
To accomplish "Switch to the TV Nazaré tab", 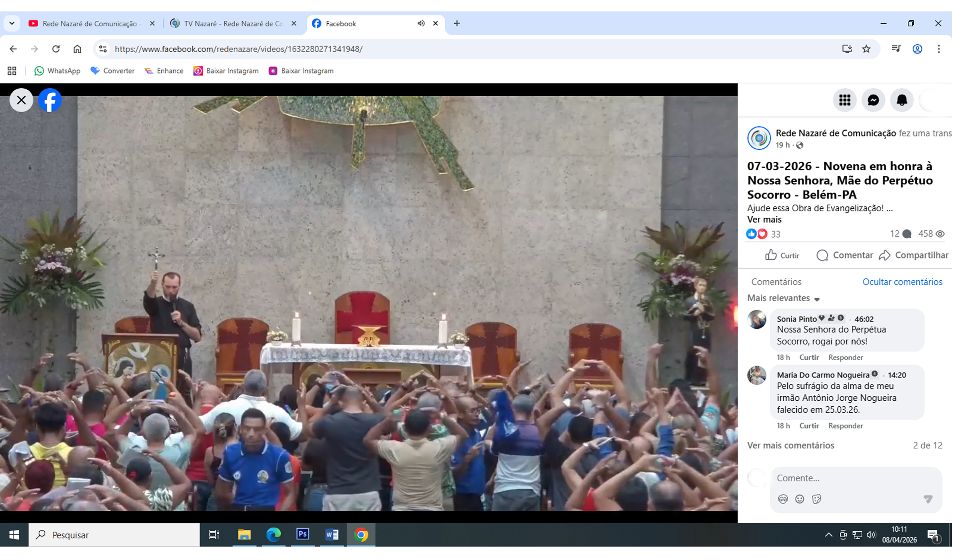I will (233, 23).
